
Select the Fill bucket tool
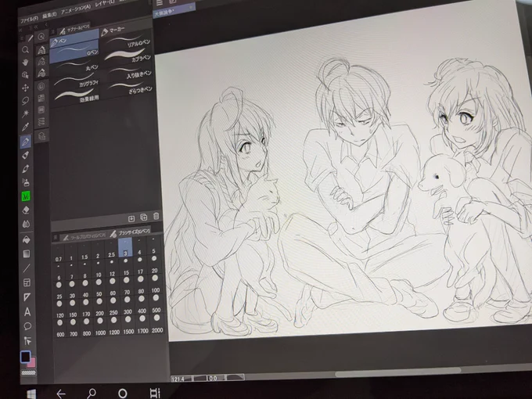26,240
